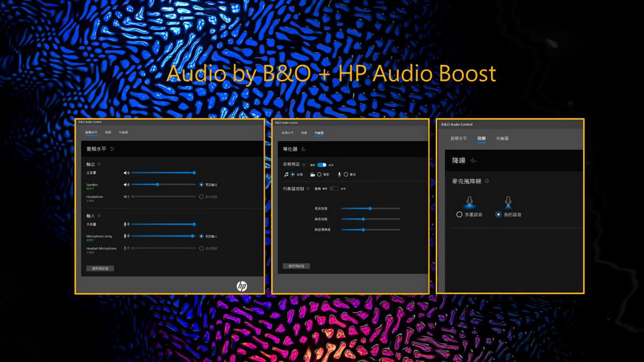The image size is (644, 362).
Task: Toggle the 均衡器控制 advanced switch
Action: pyautogui.click(x=334, y=189)
